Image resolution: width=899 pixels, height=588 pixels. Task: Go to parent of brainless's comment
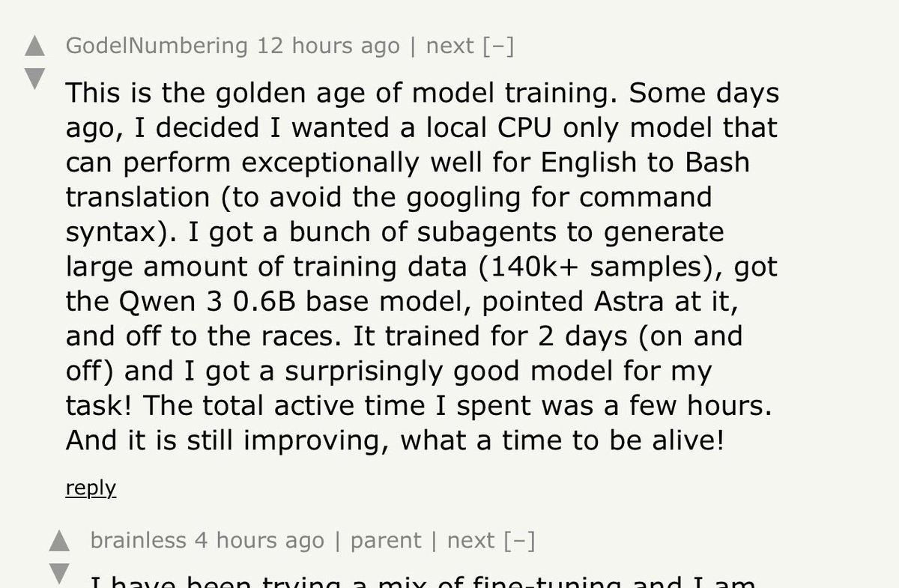386,542
